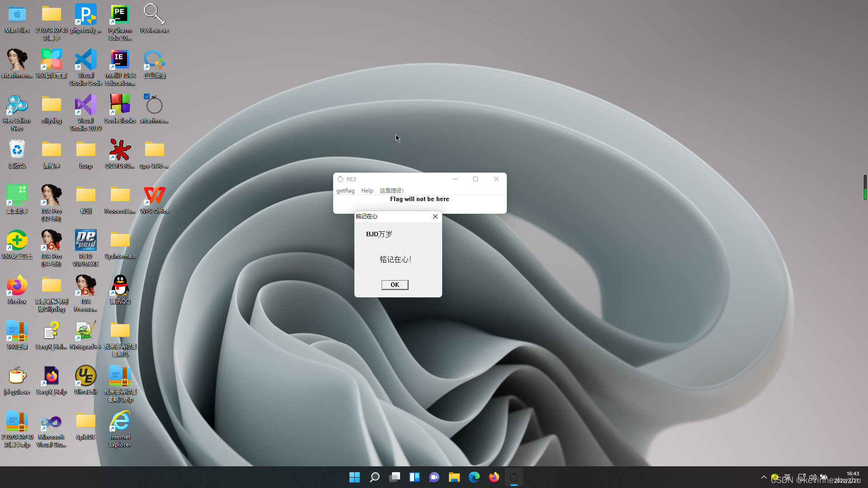Open the Help menu in RE2
The width and height of the screenshot is (868, 488).
click(367, 191)
